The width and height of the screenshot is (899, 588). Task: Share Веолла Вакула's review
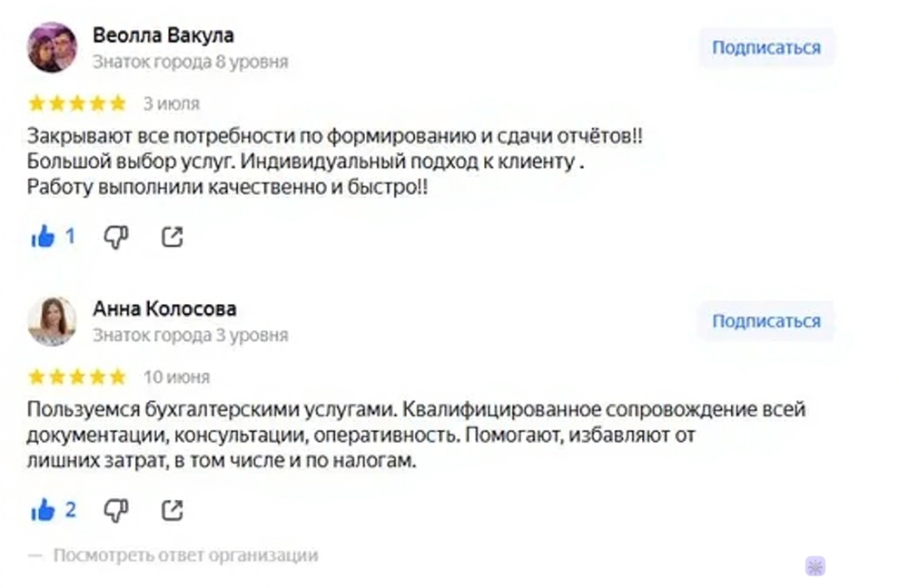click(172, 238)
